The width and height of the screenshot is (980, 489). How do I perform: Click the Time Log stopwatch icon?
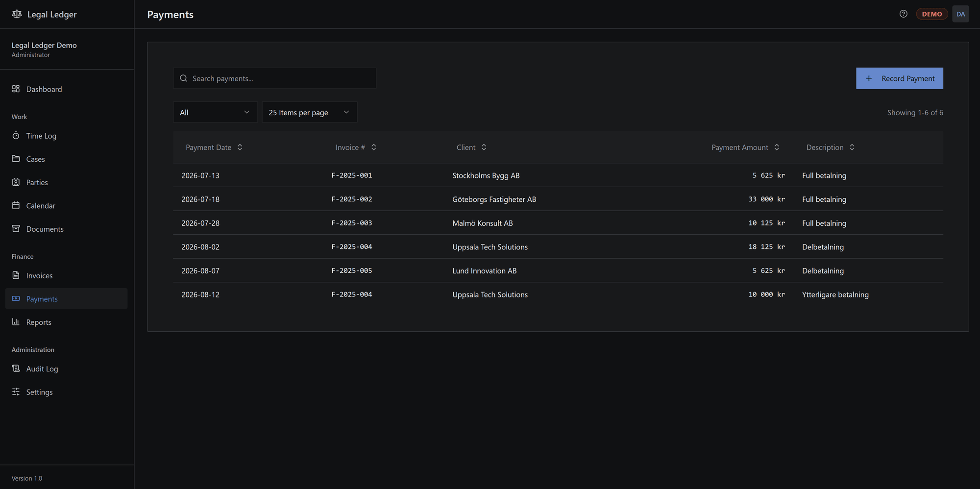click(x=16, y=135)
